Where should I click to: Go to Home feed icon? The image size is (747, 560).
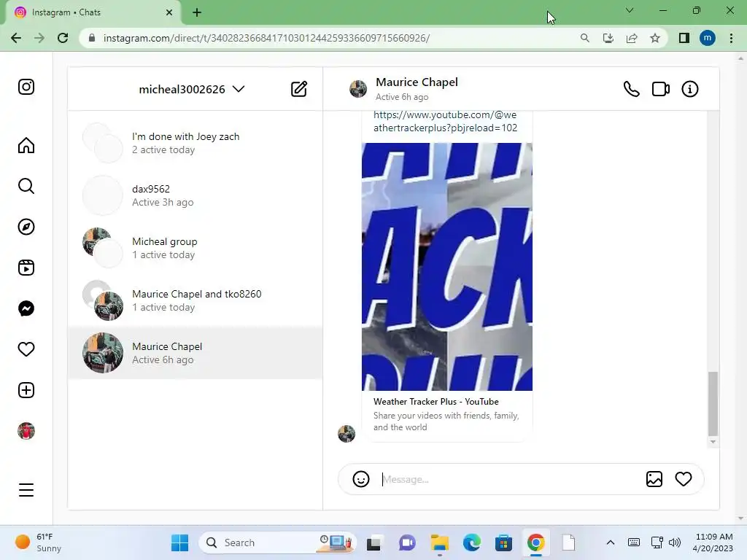coord(26,145)
